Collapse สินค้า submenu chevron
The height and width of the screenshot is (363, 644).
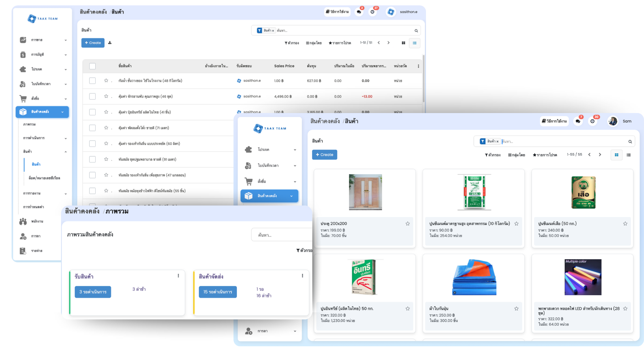tap(66, 152)
